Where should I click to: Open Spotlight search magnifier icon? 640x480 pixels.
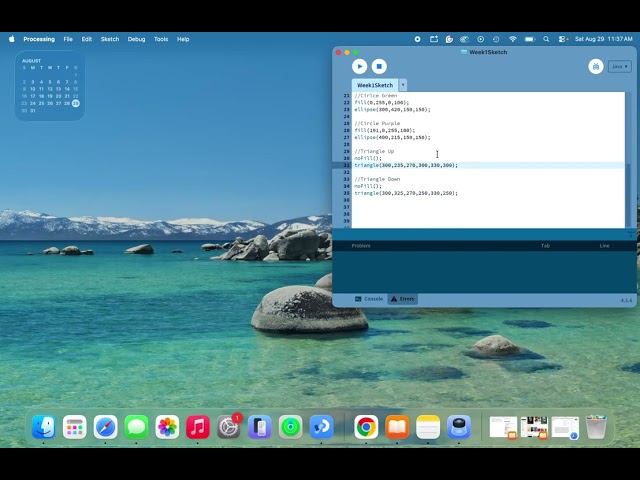546,39
